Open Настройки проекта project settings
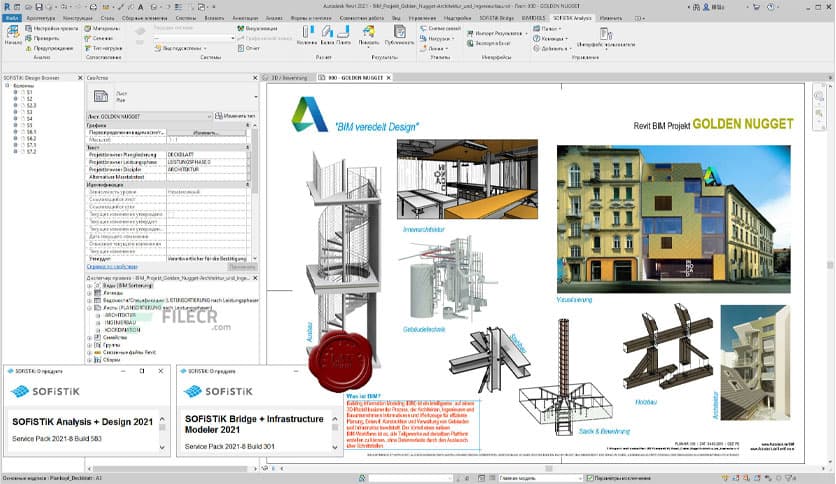This screenshot has height=484, width=836. pos(51,28)
